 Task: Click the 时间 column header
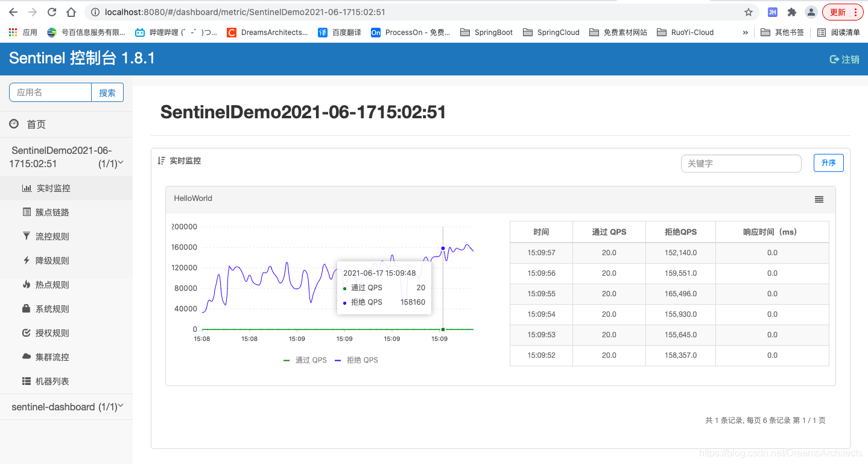pos(541,232)
